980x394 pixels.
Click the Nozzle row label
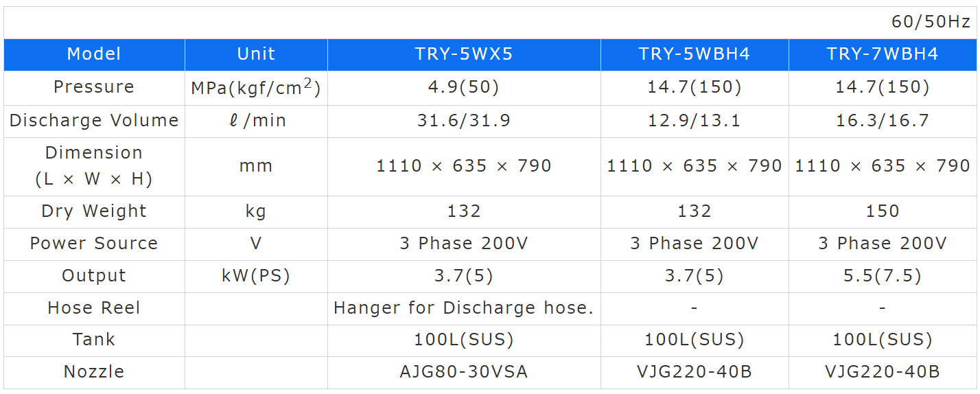click(x=94, y=372)
